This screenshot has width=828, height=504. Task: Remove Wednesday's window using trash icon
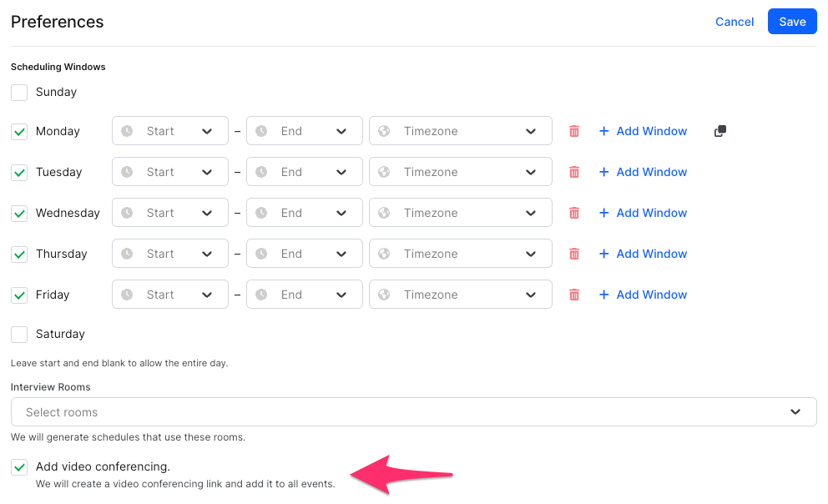pos(574,213)
